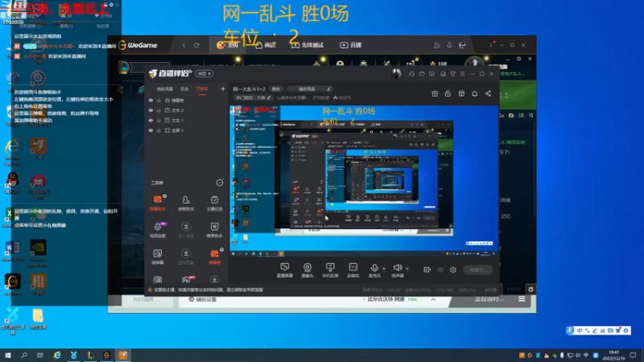Toggle the preview eye icon in the bottom toolbar
Viewport: 644px width, 362px height.
(x=440, y=269)
